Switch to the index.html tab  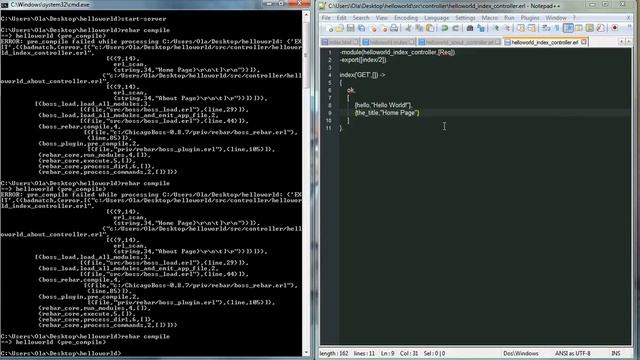click(340, 42)
